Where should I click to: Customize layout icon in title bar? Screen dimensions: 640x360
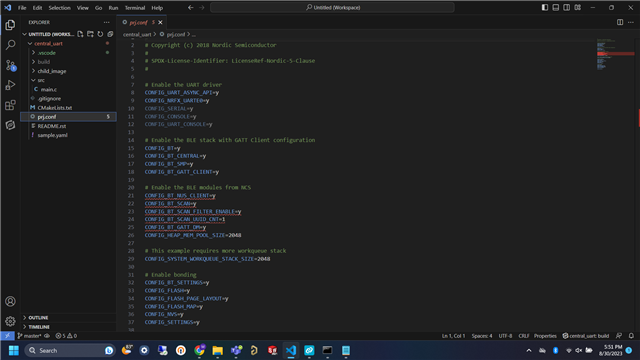click(578, 7)
